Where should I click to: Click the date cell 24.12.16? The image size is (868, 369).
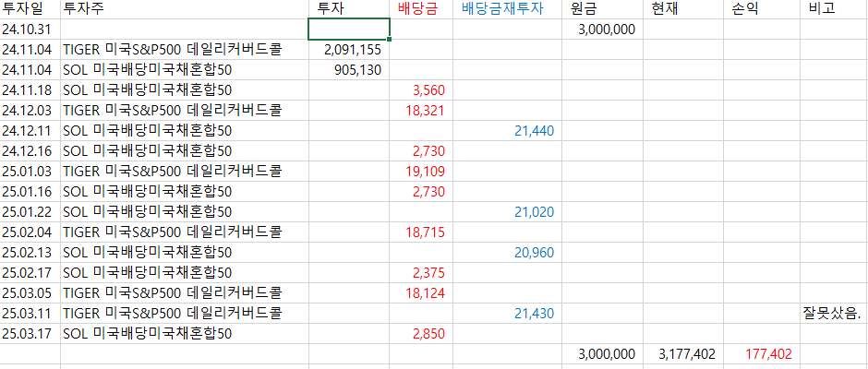(x=30, y=151)
